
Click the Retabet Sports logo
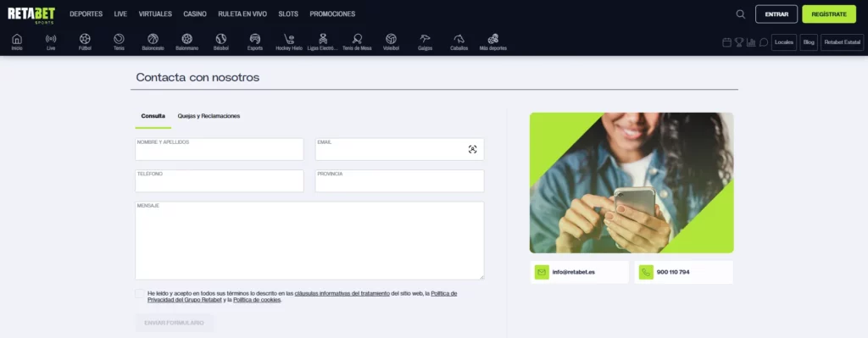coord(31,15)
